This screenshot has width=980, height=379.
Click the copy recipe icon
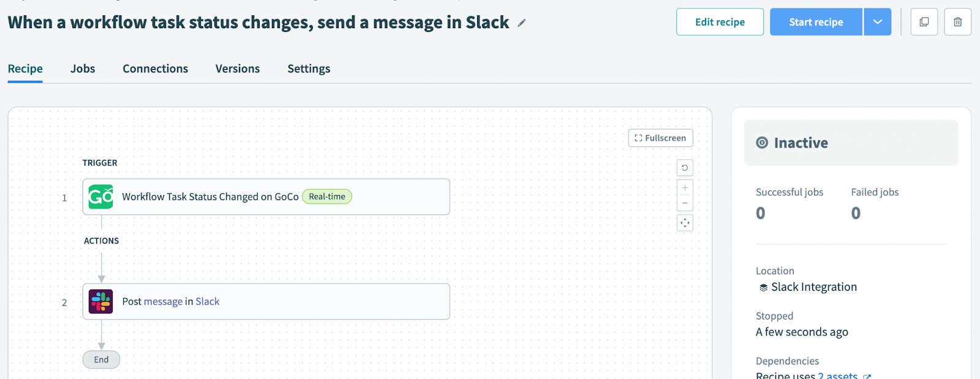pos(924,22)
